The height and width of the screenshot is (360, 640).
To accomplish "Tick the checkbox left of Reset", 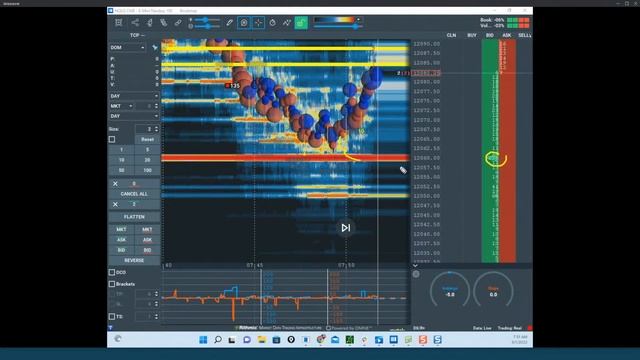I will point(112,139).
